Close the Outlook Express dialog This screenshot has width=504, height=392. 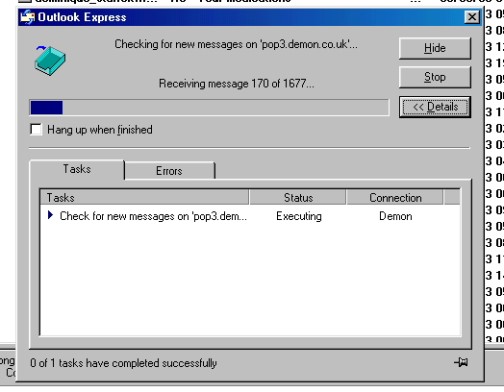click(472, 17)
